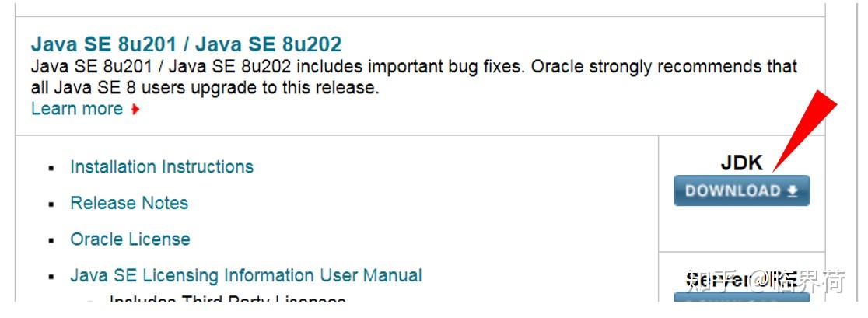Viewport: 868px width, 318px height.
Task: Click the JDK label above the download button
Action: coord(742,162)
